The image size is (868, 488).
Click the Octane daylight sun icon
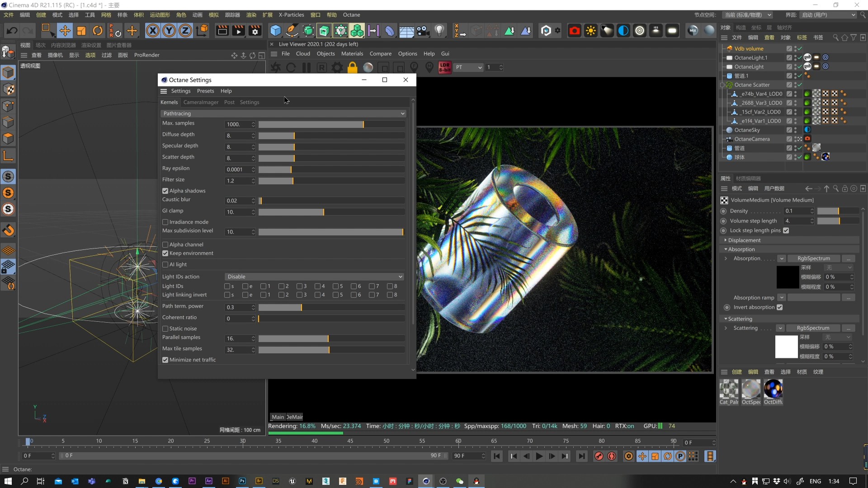pos(590,31)
